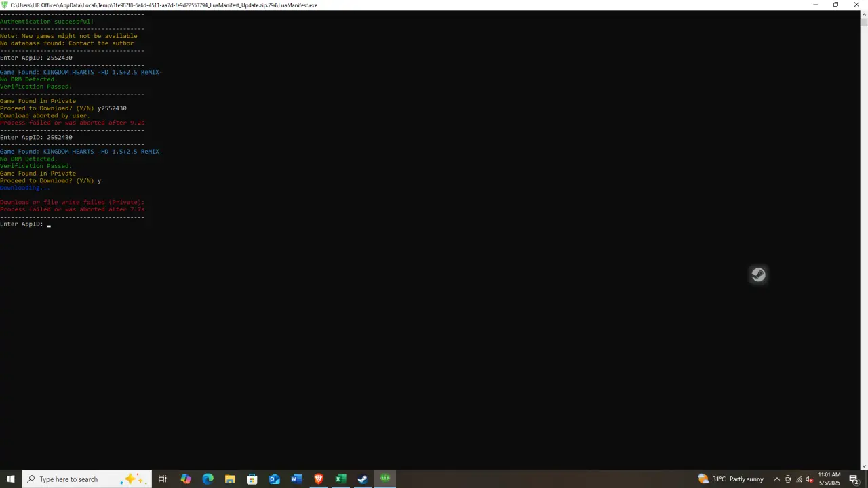This screenshot has width=868, height=488.
Task: Click the LuaManifest icon in the title bar
Action: click(x=5, y=5)
